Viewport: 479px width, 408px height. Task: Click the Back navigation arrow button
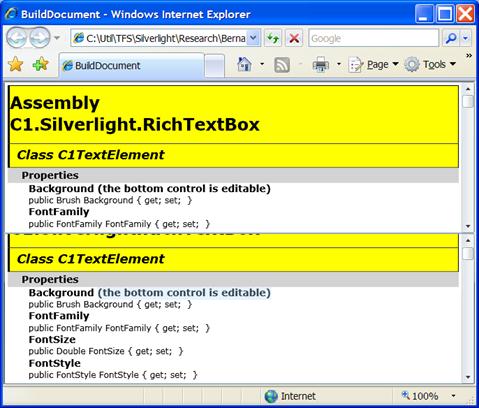click(17, 38)
